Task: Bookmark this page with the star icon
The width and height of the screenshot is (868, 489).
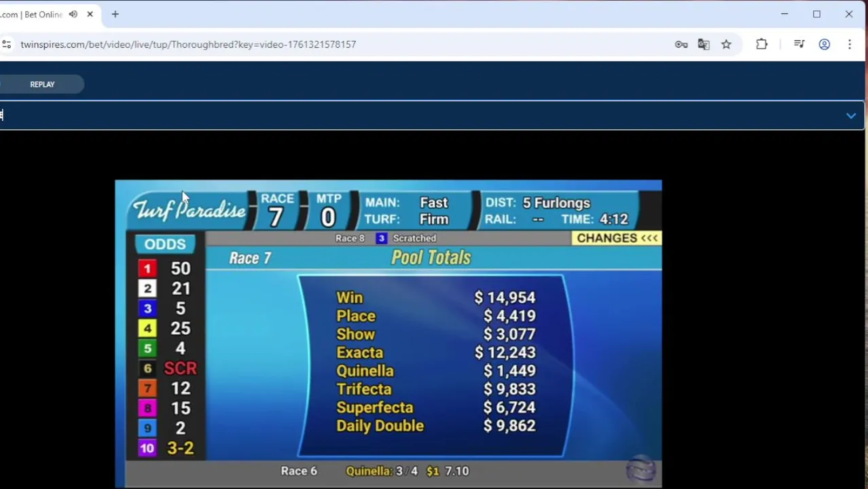Action: coord(726,44)
